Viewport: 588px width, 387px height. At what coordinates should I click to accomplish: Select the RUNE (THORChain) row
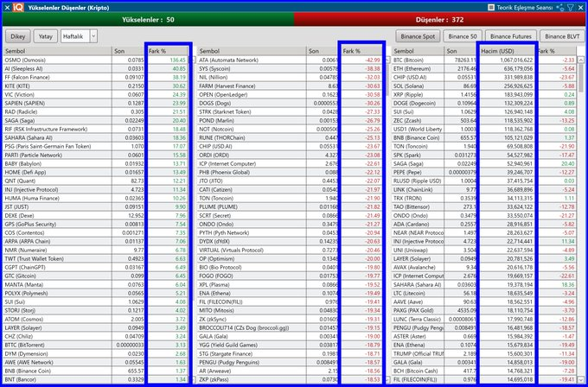tap(290, 137)
